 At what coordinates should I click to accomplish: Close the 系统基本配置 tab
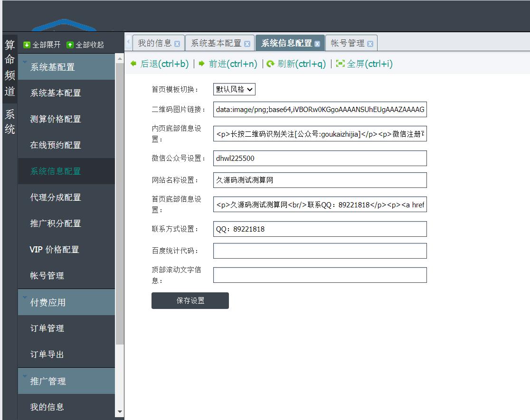click(247, 44)
